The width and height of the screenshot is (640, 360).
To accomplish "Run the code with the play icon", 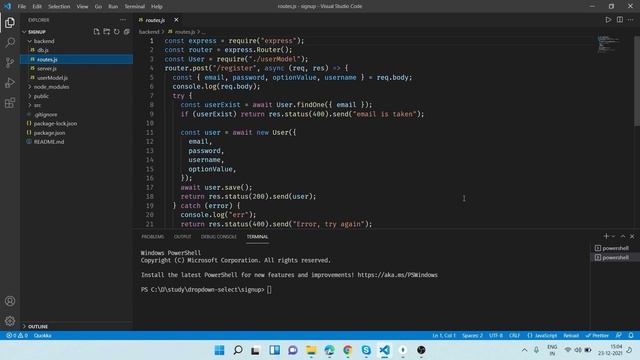I will pyautogui.click(x=608, y=20).
